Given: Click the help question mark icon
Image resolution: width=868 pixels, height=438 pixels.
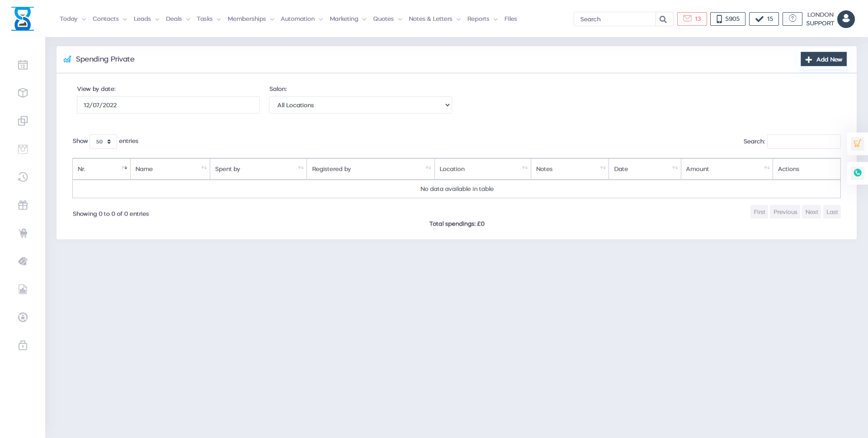Looking at the screenshot, I should click(x=792, y=19).
